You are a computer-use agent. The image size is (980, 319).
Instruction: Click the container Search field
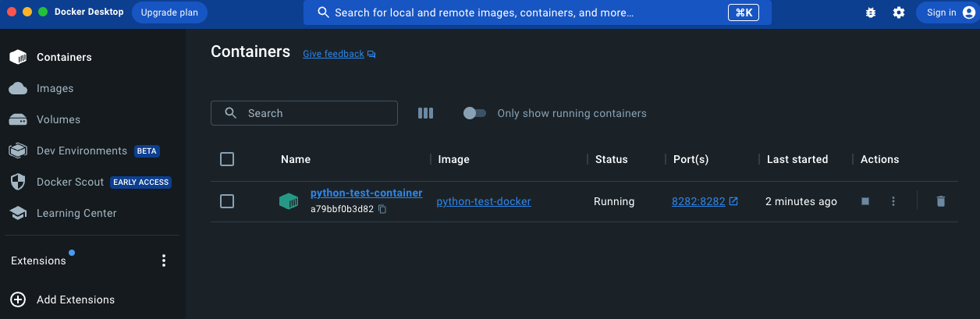point(312,113)
